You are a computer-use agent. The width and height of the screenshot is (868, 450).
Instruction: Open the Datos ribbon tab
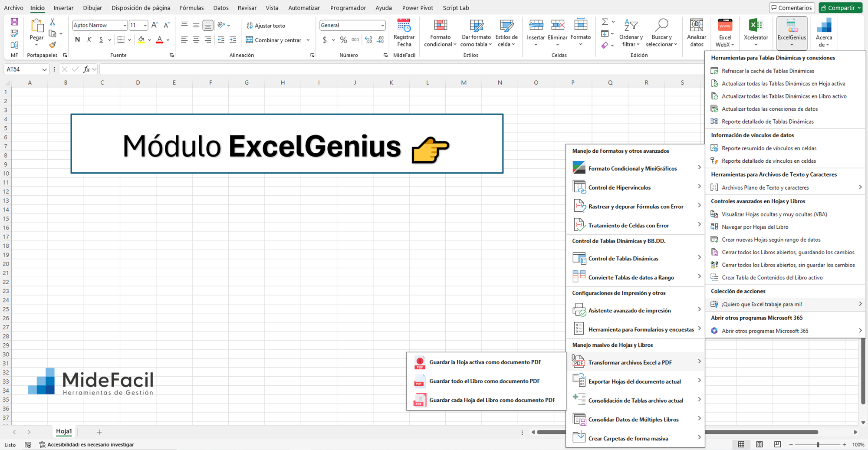pyautogui.click(x=221, y=8)
